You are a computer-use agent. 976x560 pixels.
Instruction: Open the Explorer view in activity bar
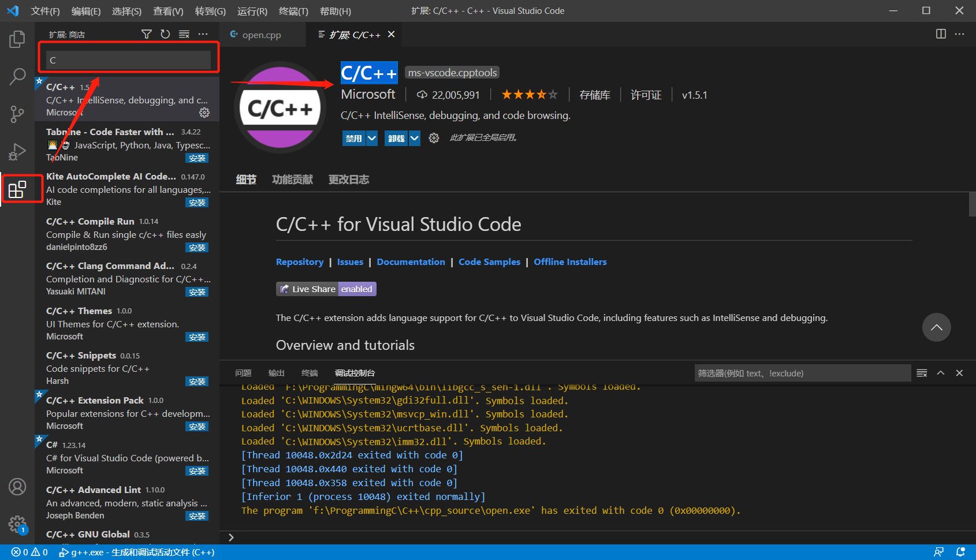tap(17, 39)
